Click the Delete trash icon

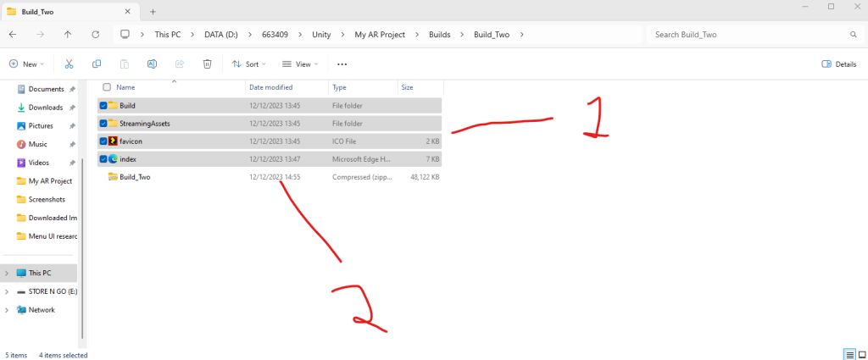207,64
